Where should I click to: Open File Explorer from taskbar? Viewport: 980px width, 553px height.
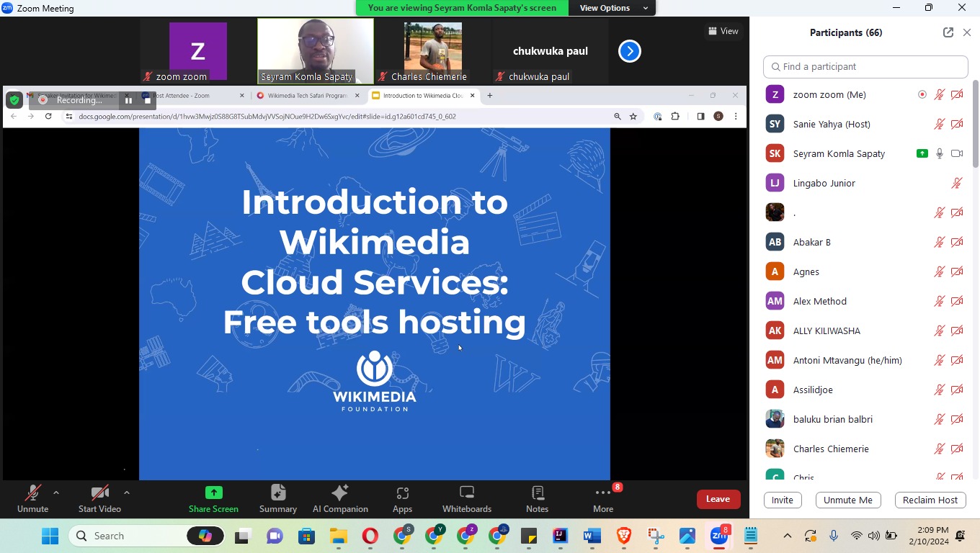pos(338,536)
